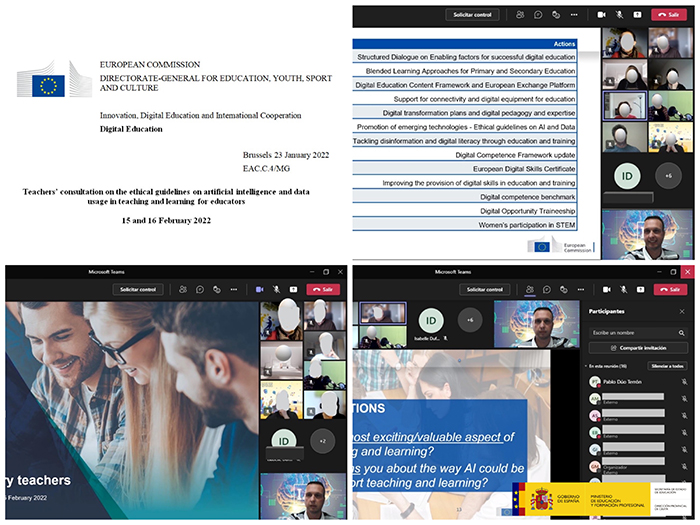Viewport: 700px width, 525px height.
Task: Click Silenciar a todos button
Action: 667,366
